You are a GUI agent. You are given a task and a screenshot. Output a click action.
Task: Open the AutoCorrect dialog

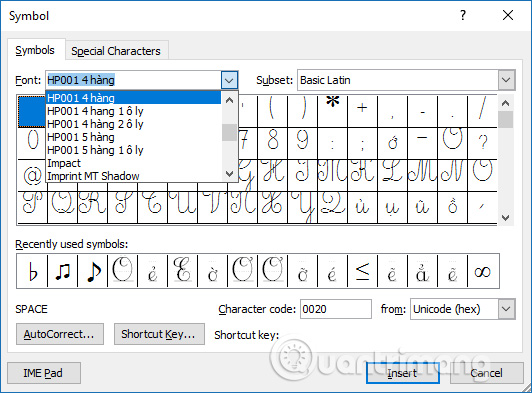tap(59, 334)
